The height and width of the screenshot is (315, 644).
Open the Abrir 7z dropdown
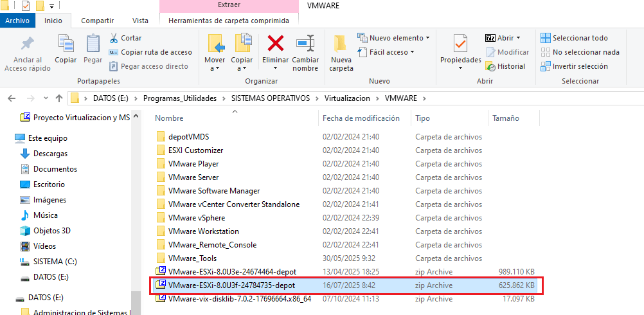(503, 38)
